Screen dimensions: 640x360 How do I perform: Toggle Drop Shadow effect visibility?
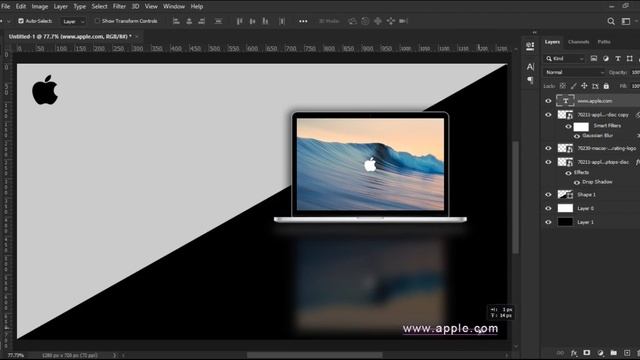[577, 182]
